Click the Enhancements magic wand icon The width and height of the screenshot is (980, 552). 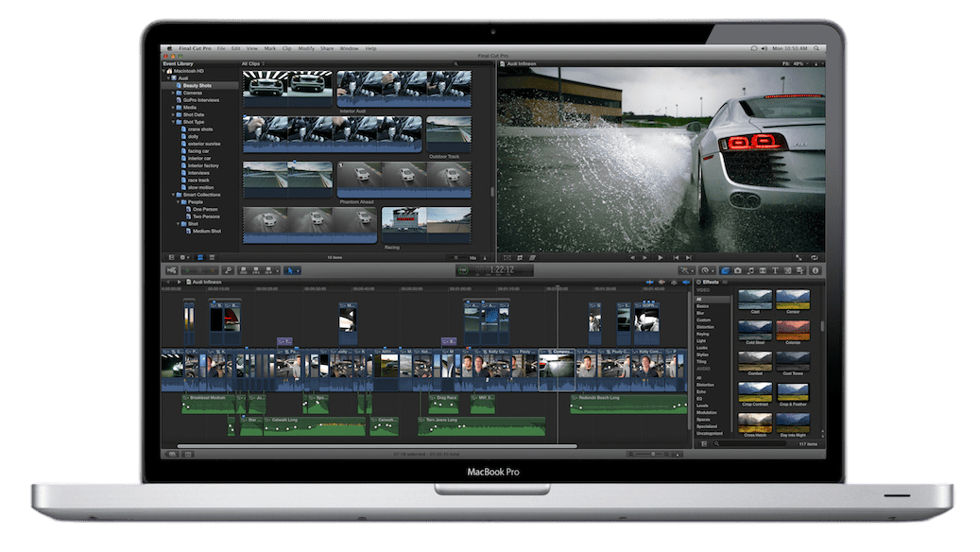pos(684,270)
